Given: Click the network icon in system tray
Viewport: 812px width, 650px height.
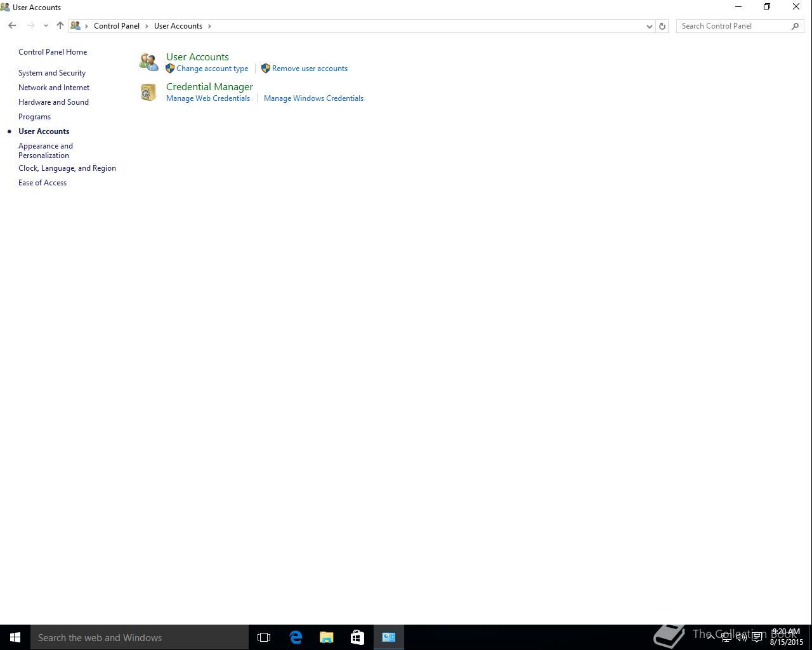Looking at the screenshot, I should coord(726,637).
